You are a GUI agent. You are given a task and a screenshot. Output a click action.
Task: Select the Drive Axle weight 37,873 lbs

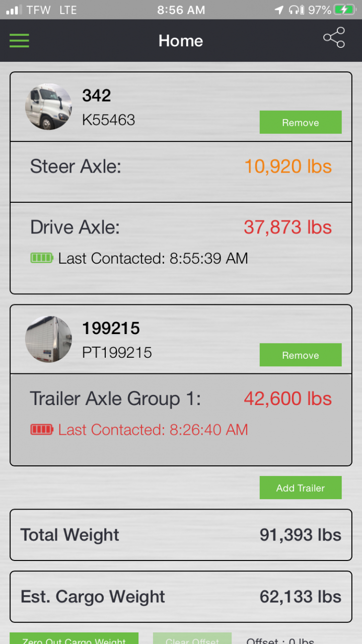[x=288, y=227]
